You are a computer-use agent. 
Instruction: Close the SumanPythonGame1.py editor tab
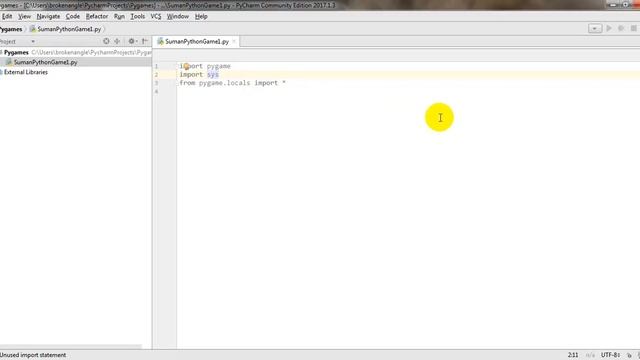click(234, 42)
